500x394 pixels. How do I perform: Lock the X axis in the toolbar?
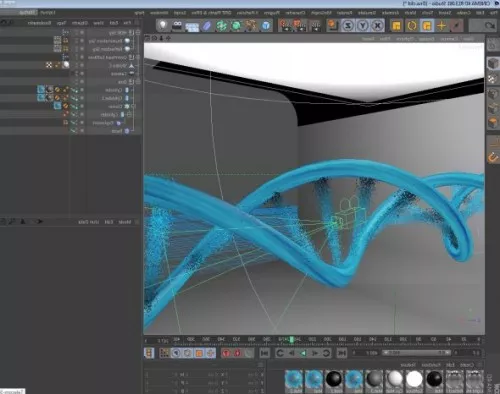[377, 25]
